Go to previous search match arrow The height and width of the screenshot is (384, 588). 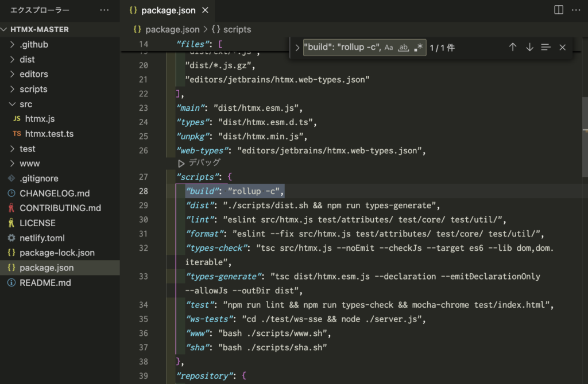(x=513, y=48)
